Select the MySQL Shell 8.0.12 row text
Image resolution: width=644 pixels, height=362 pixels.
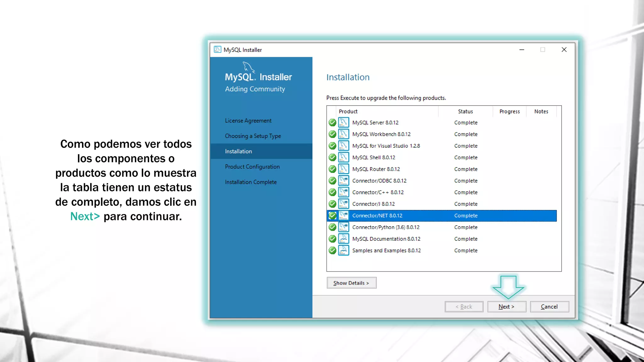[374, 157]
